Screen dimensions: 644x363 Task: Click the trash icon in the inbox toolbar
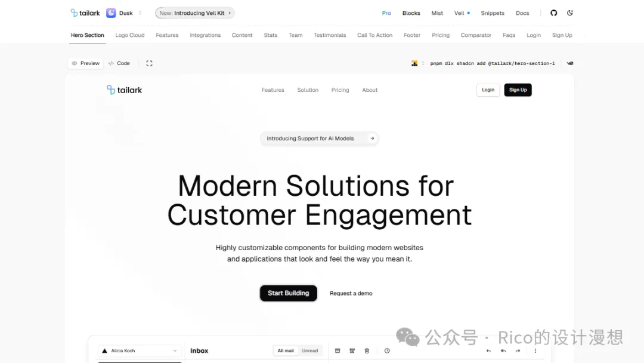[x=367, y=351]
